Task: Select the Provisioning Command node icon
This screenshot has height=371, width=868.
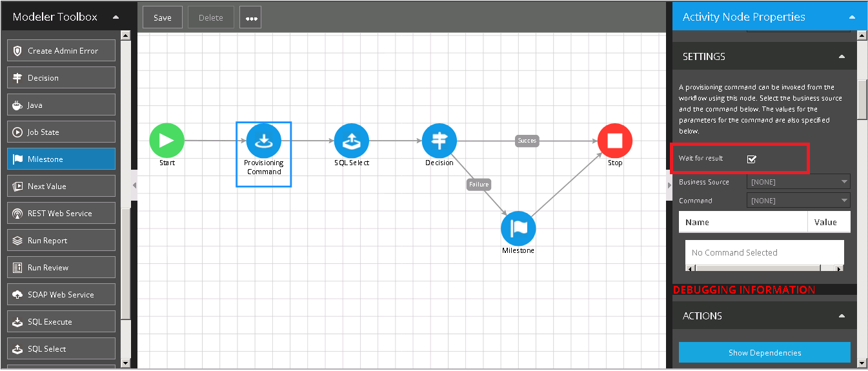Action: pos(263,140)
